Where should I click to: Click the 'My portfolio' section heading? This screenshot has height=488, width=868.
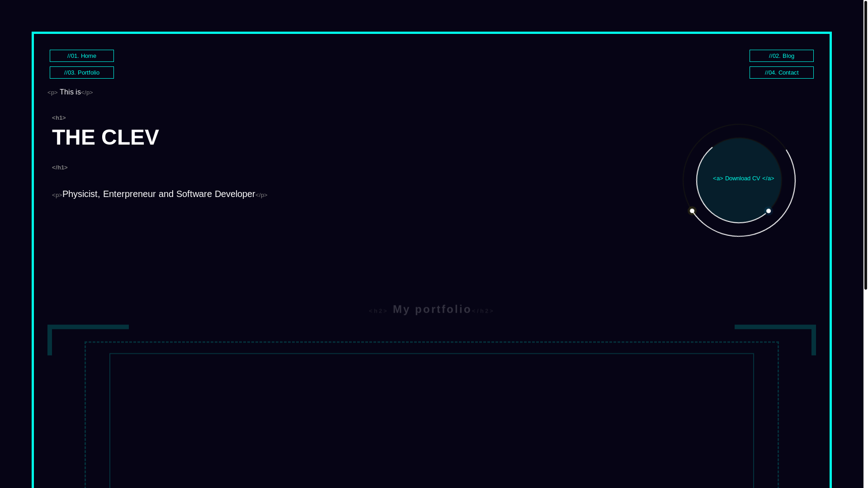[432, 309]
